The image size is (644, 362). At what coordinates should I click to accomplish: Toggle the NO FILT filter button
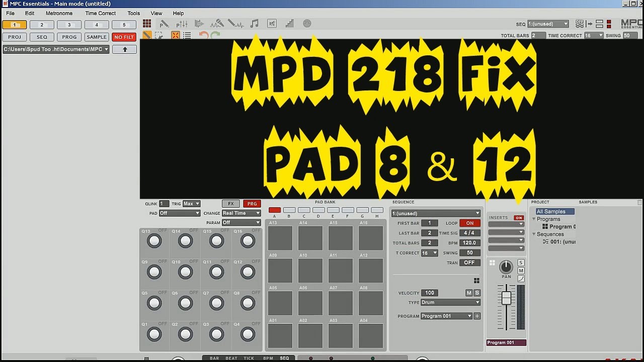point(124,37)
